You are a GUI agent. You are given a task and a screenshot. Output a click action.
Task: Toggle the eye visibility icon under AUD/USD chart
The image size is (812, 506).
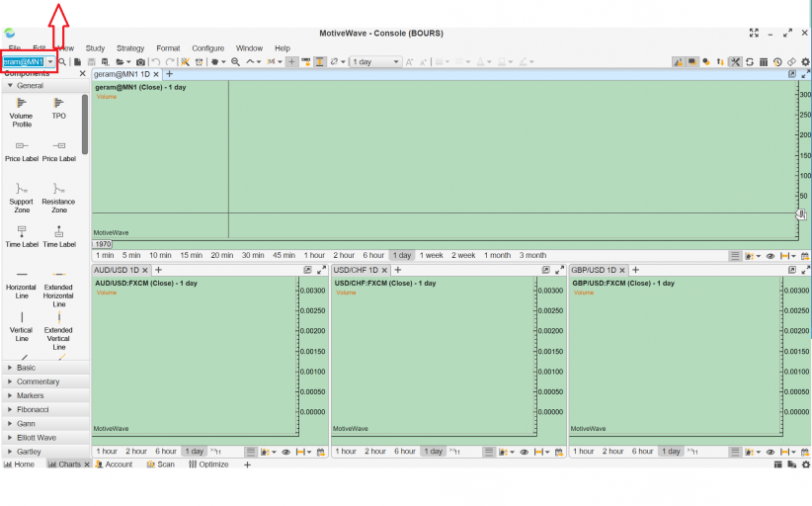pos(285,452)
